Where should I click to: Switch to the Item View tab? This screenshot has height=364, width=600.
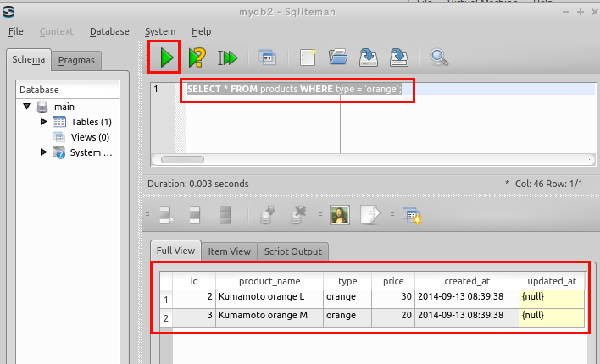point(229,251)
